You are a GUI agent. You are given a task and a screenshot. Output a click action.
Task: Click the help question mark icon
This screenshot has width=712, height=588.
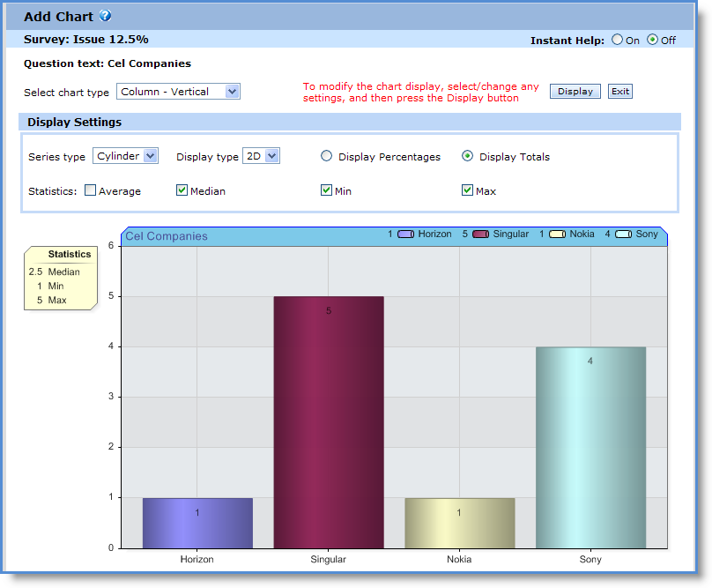pyautogui.click(x=105, y=16)
